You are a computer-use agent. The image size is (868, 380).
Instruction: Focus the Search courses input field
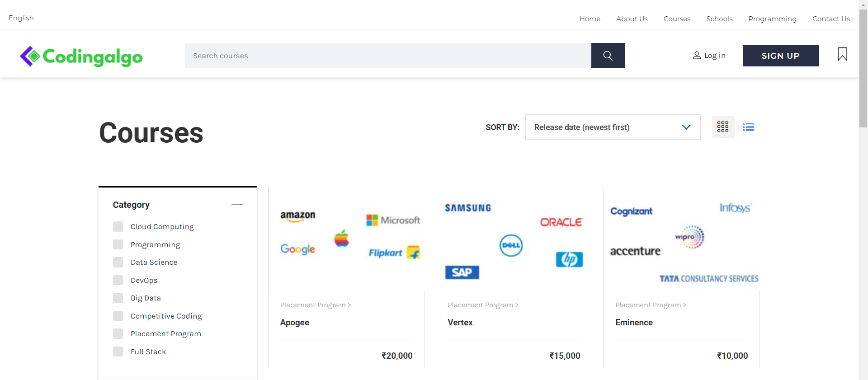click(x=387, y=56)
